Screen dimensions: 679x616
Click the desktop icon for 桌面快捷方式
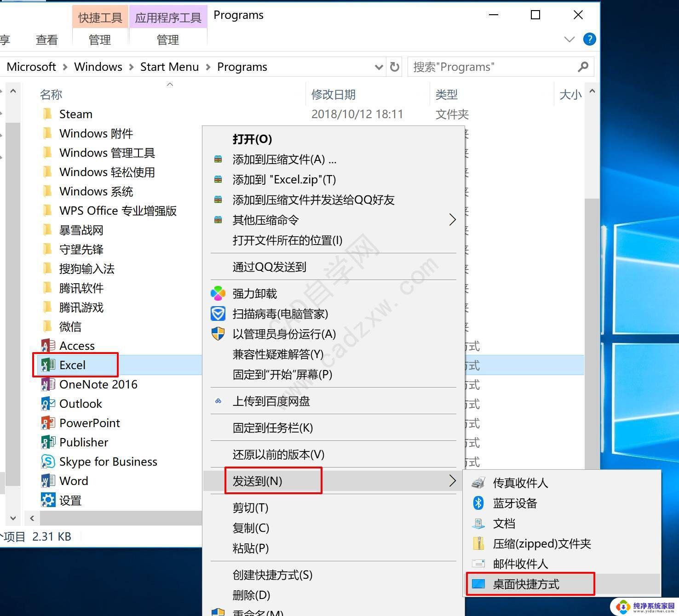point(478,584)
